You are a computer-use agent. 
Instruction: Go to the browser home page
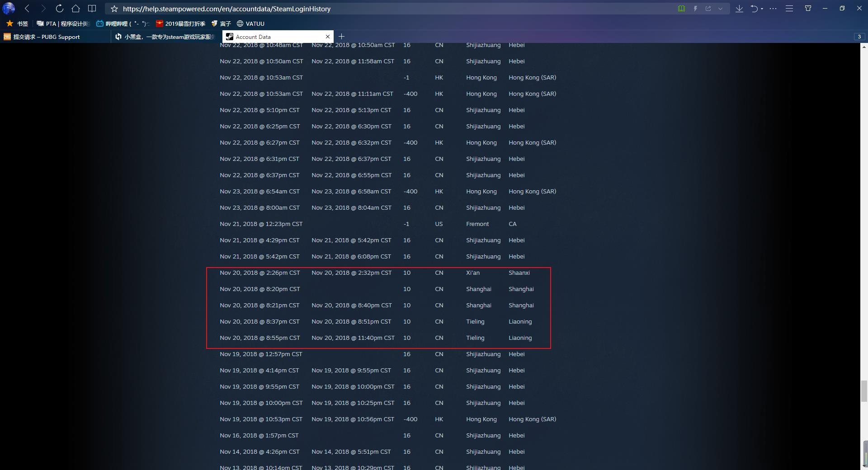(75, 9)
